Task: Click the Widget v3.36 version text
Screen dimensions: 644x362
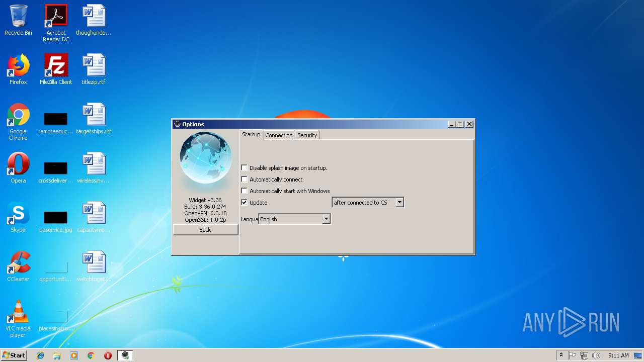Action: tap(205, 200)
